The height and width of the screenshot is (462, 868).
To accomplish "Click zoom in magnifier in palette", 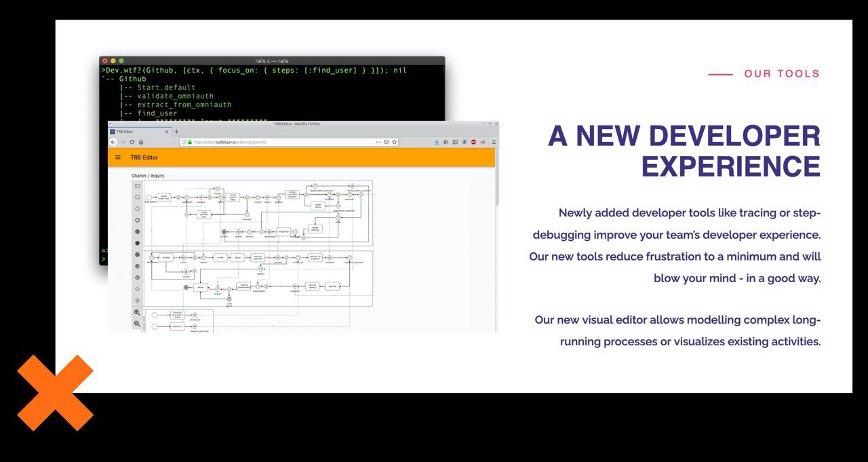I will (137, 312).
